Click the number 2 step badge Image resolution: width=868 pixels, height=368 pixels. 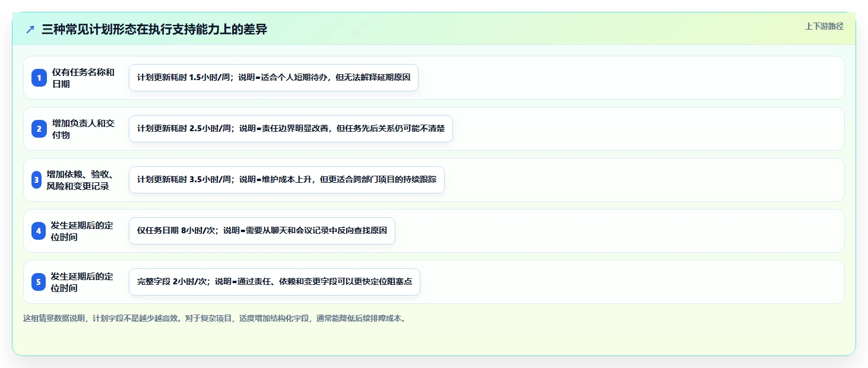39,129
